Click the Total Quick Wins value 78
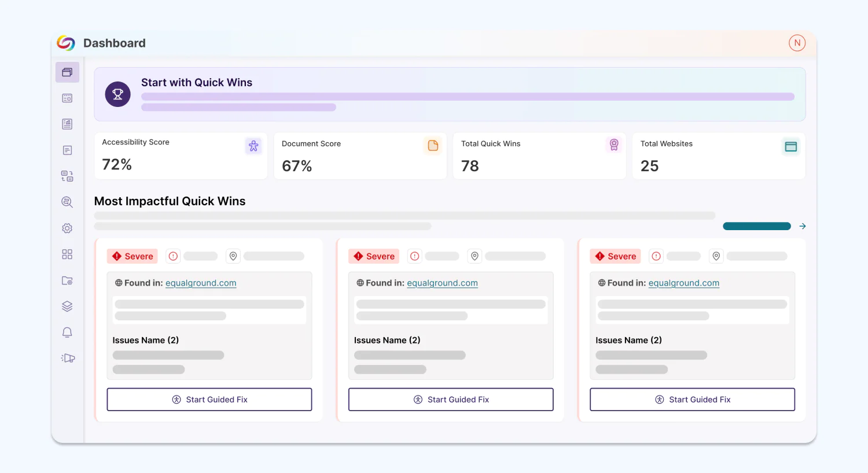 pyautogui.click(x=470, y=166)
